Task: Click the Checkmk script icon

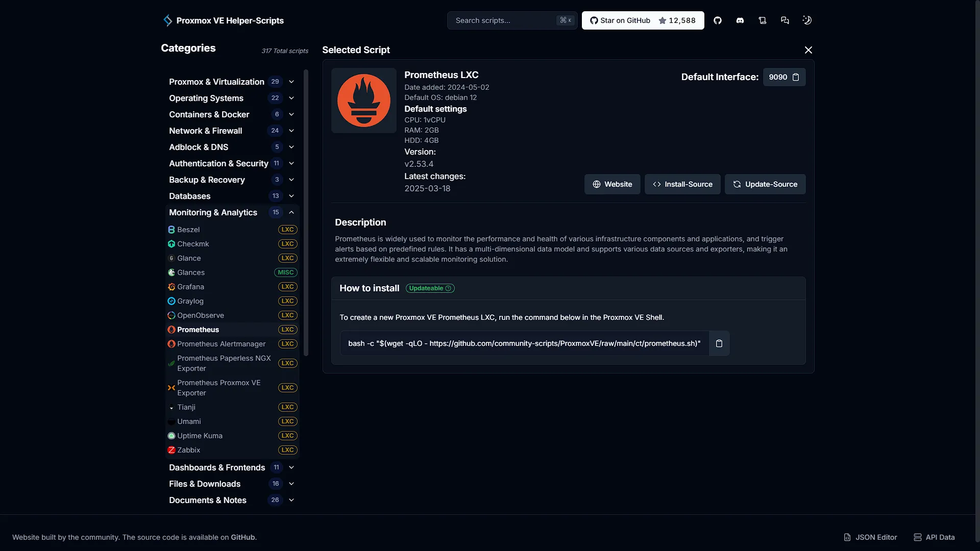Action: pos(171,244)
